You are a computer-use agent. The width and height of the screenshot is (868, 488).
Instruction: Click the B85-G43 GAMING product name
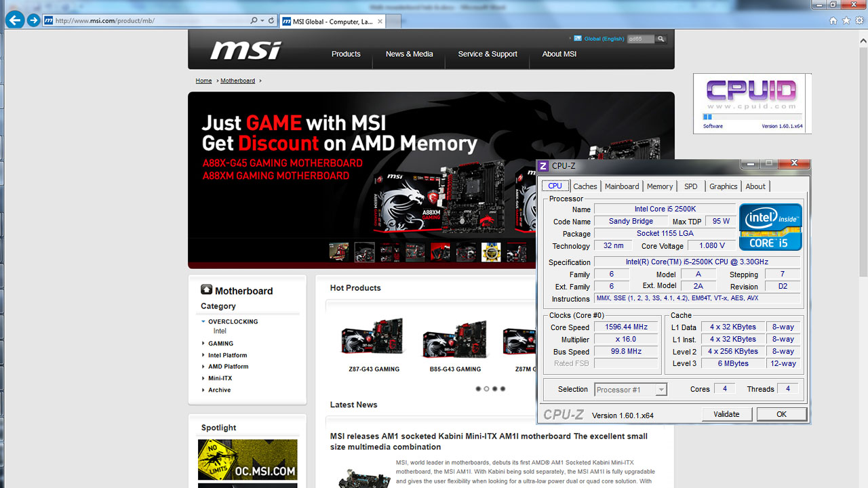point(455,369)
